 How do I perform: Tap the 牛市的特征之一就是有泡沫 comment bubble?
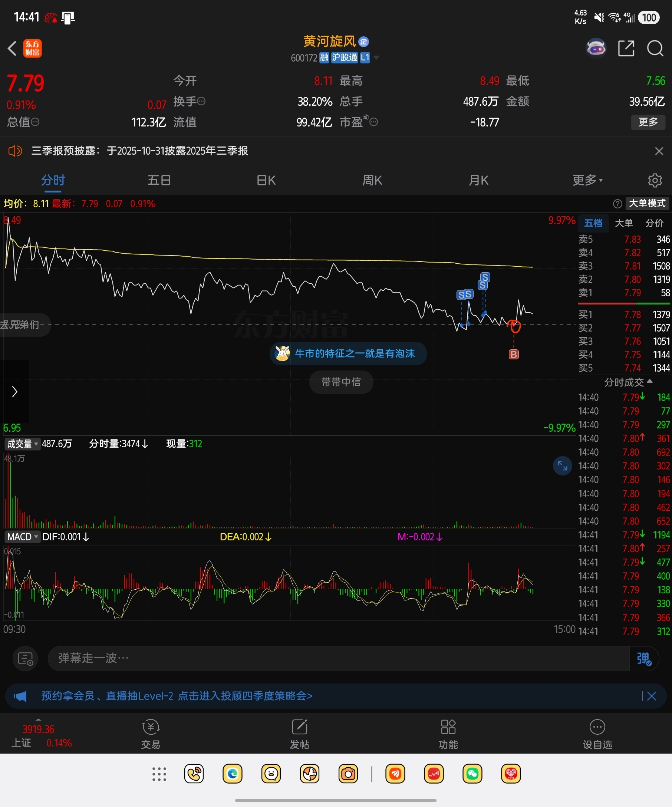tap(348, 354)
